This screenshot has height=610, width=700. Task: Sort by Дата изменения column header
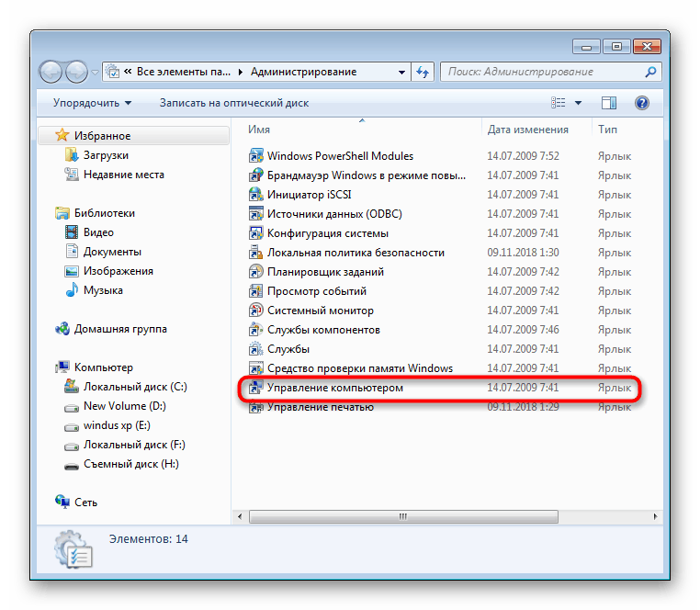click(x=527, y=130)
